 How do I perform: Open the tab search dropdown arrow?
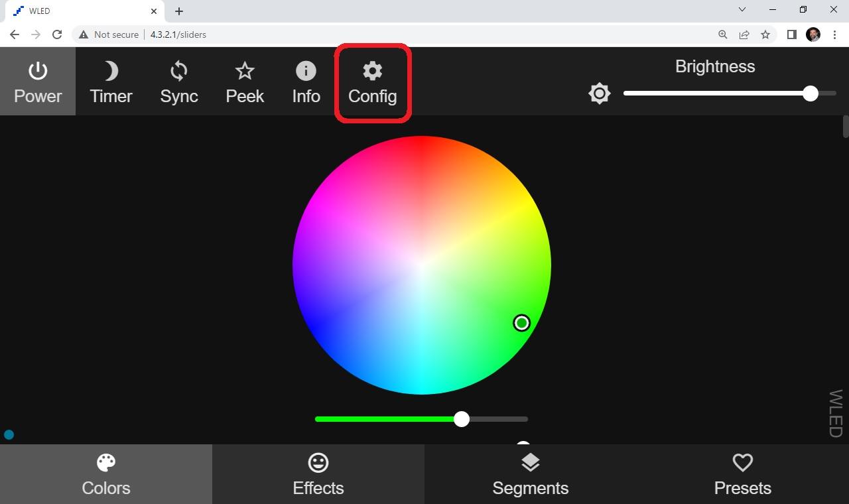tap(742, 9)
